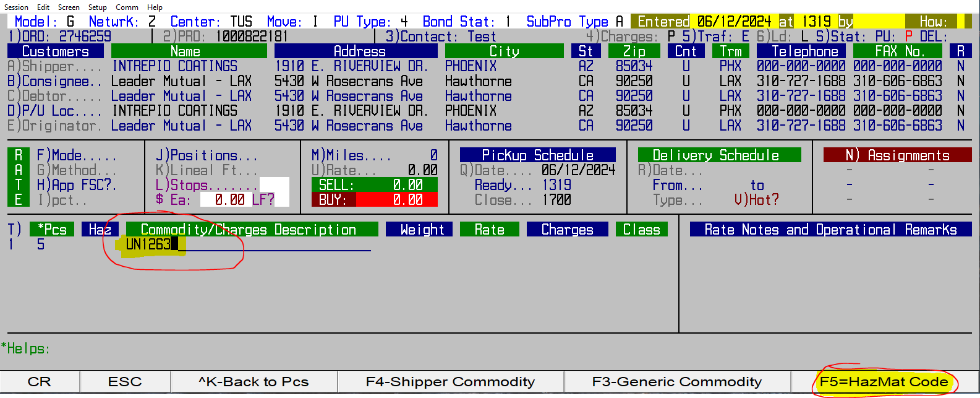Click the Delivery Schedule header
This screenshot has width=980, height=398.
(715, 155)
